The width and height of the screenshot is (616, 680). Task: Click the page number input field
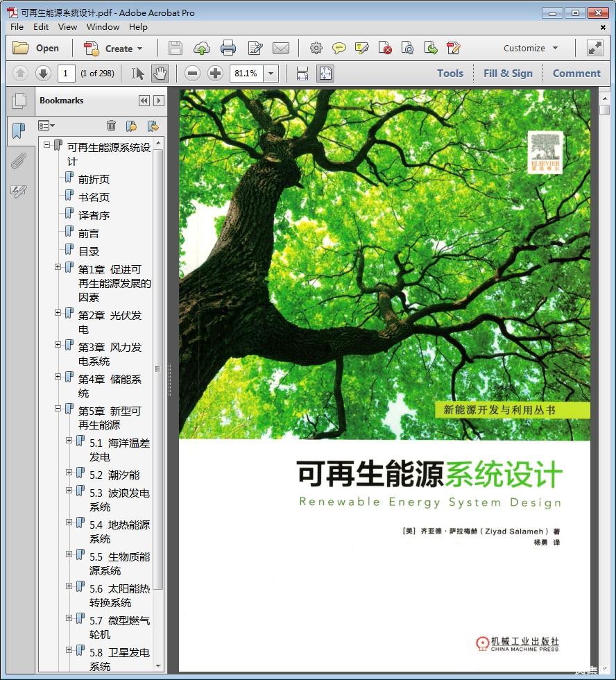click(x=67, y=74)
